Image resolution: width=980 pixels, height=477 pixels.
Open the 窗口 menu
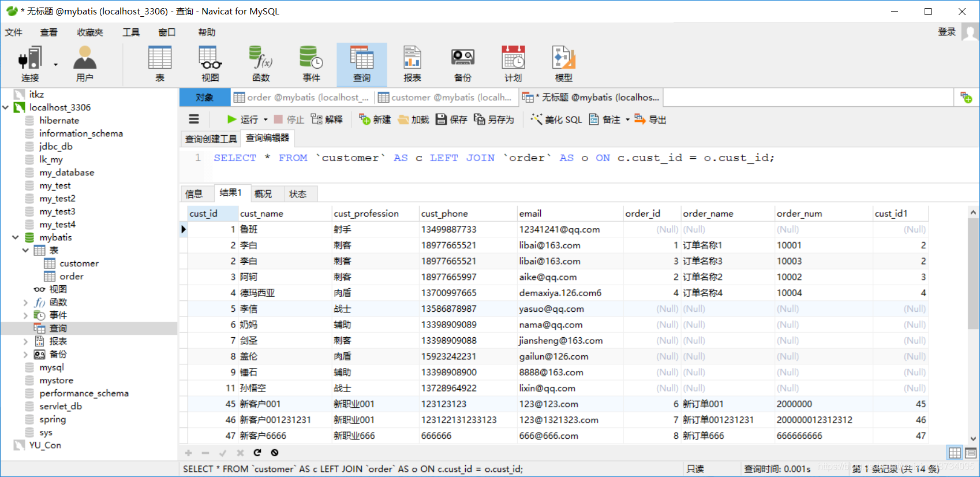[167, 32]
